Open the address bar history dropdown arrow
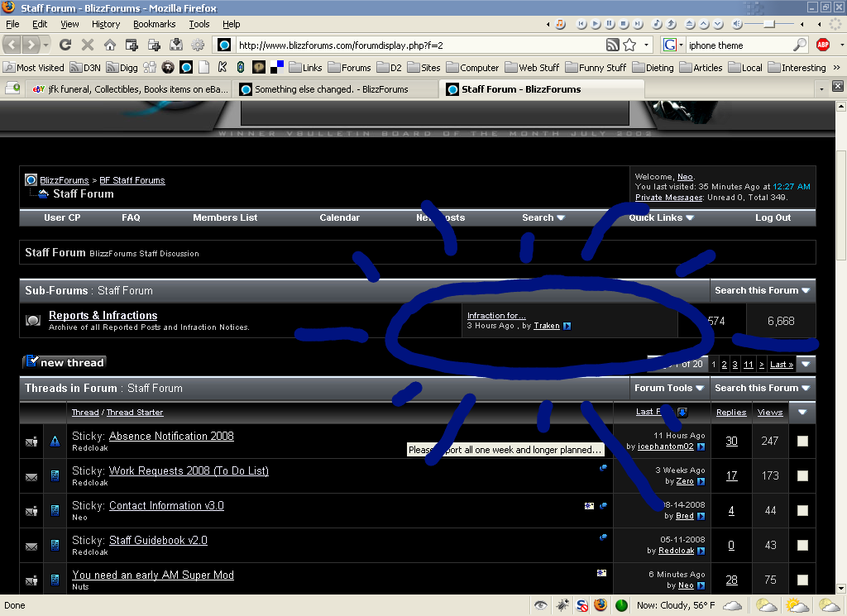Viewport: 847px width, 616px height. coord(646,45)
